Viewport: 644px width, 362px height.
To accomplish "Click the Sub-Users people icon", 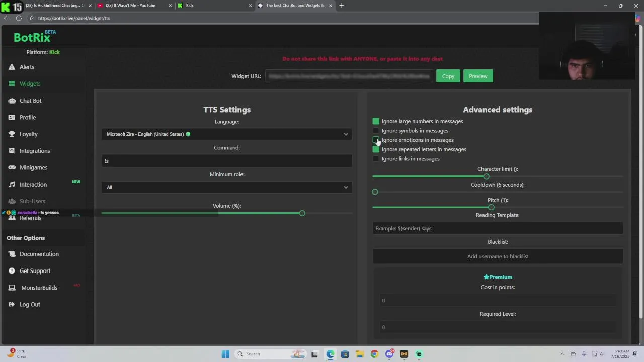I will pyautogui.click(x=12, y=201).
